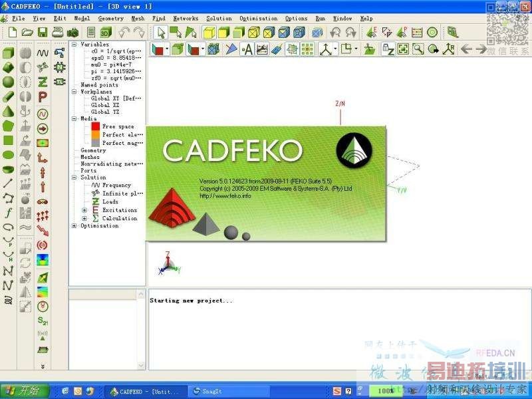This screenshot has height=399, width=532.
Task: Click the Windows Start button
Action: (x=25, y=391)
